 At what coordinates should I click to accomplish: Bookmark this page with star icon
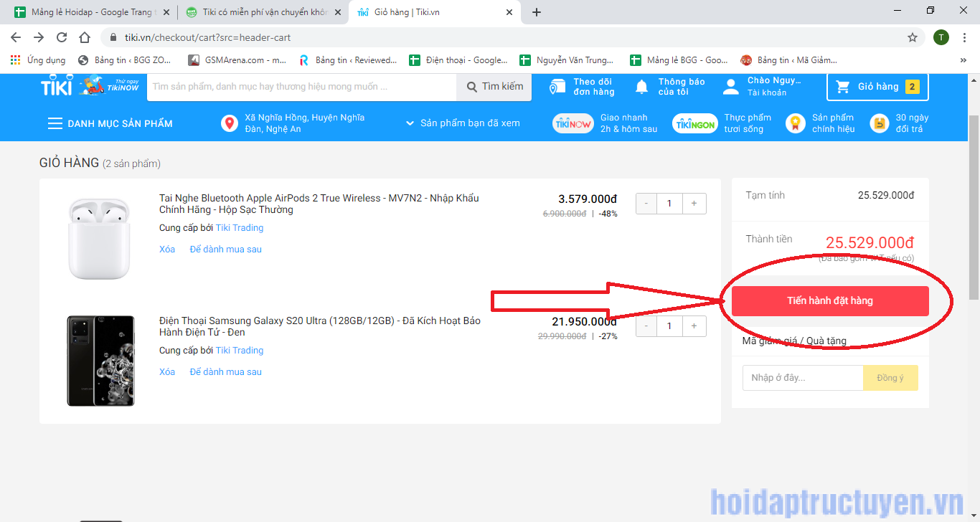tap(913, 37)
